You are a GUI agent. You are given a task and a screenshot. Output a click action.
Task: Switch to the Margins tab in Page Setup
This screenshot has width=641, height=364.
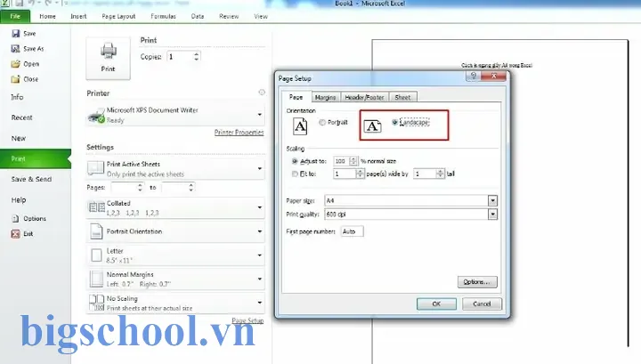[x=326, y=97]
